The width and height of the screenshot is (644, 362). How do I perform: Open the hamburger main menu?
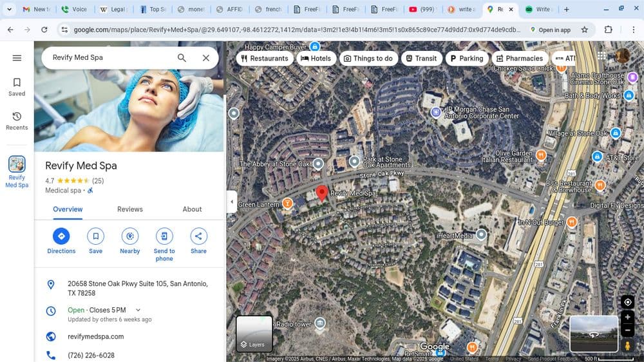(17, 58)
